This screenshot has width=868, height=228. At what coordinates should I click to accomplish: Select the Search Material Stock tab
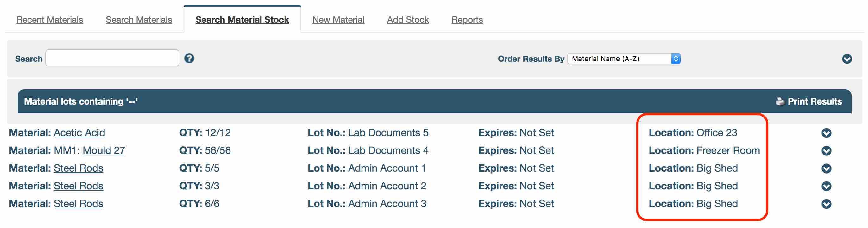[x=242, y=20]
